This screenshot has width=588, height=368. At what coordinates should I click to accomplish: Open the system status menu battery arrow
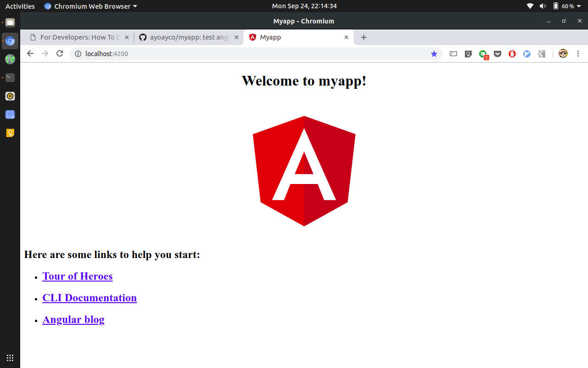[x=578, y=6]
